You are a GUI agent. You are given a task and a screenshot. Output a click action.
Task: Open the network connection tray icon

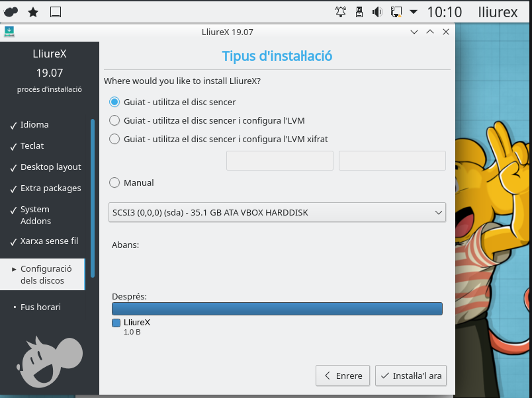click(396, 11)
